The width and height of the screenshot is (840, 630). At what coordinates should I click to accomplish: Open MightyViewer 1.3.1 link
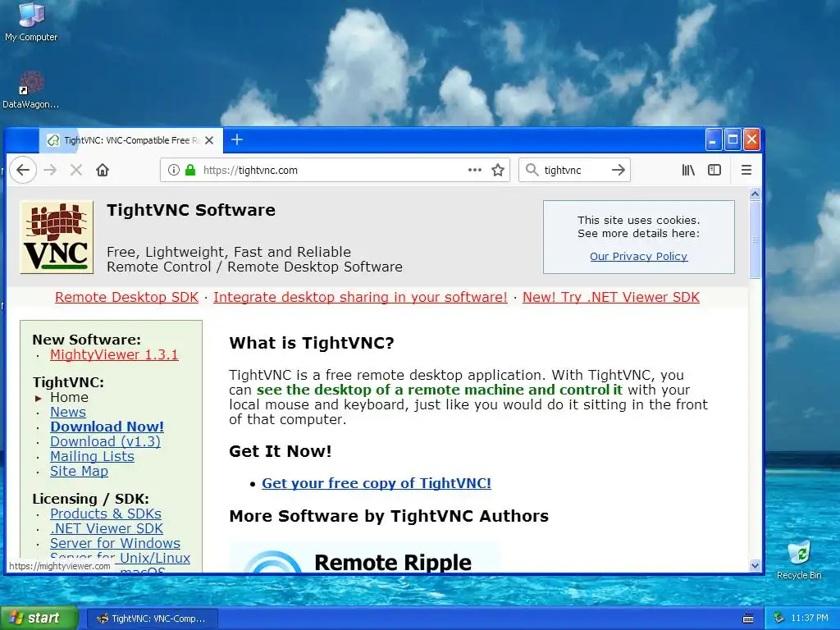pos(114,354)
